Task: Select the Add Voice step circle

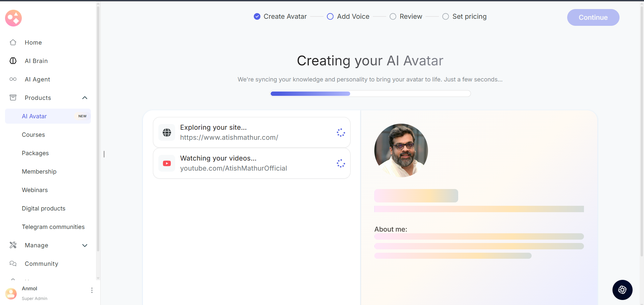Action: coord(330,17)
